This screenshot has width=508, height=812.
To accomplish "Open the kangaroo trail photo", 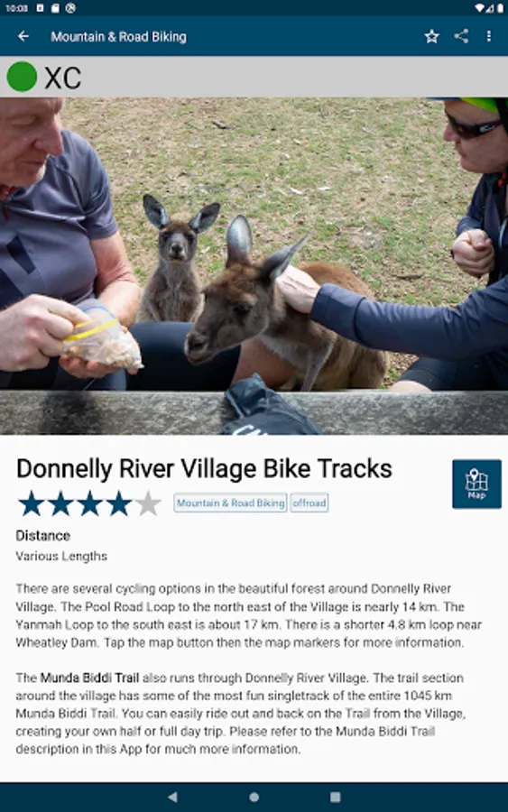I will click(x=254, y=265).
